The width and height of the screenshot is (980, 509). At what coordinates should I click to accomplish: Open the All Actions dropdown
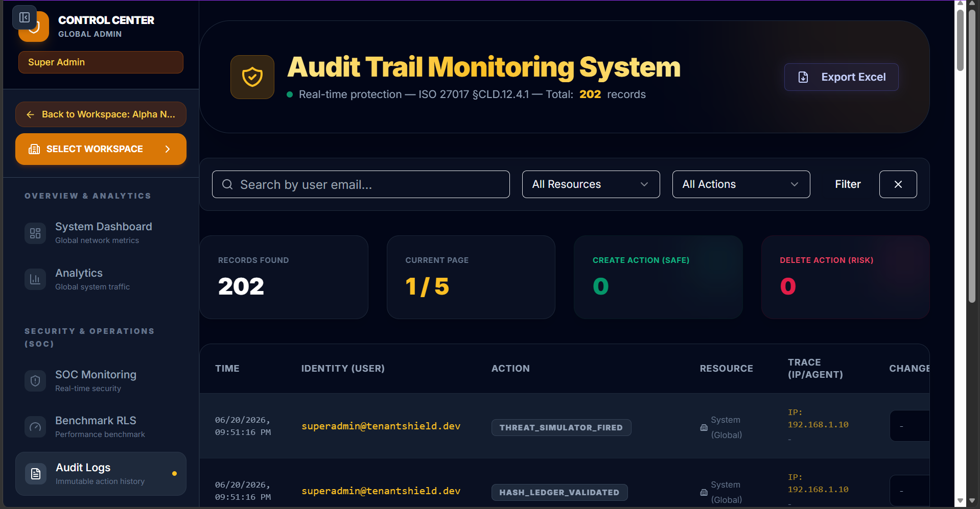[741, 184]
